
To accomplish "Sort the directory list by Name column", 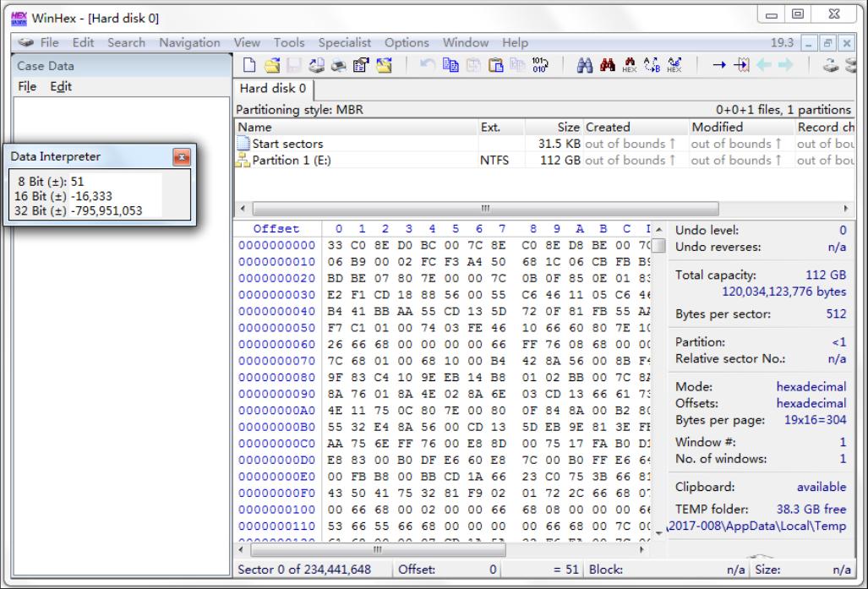I will [254, 127].
